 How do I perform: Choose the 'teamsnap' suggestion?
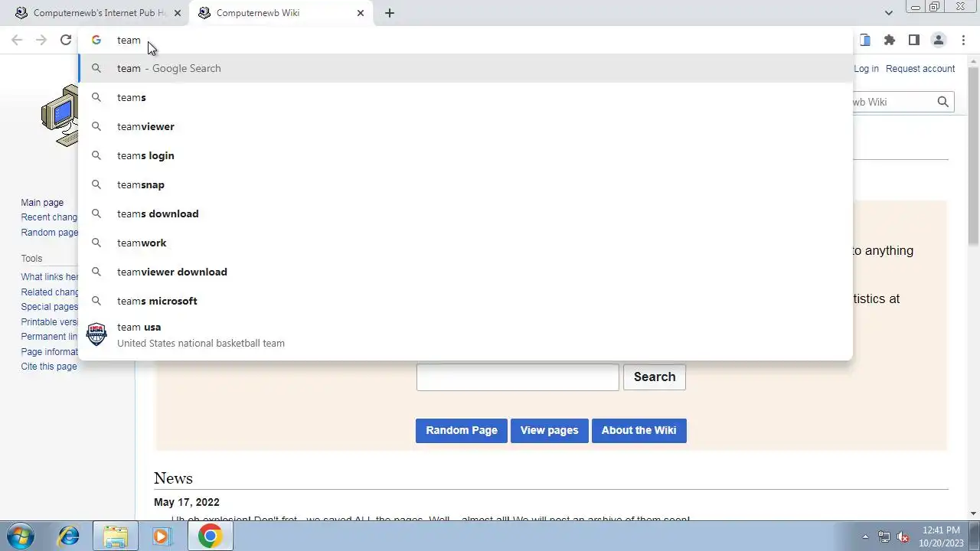coord(465,184)
